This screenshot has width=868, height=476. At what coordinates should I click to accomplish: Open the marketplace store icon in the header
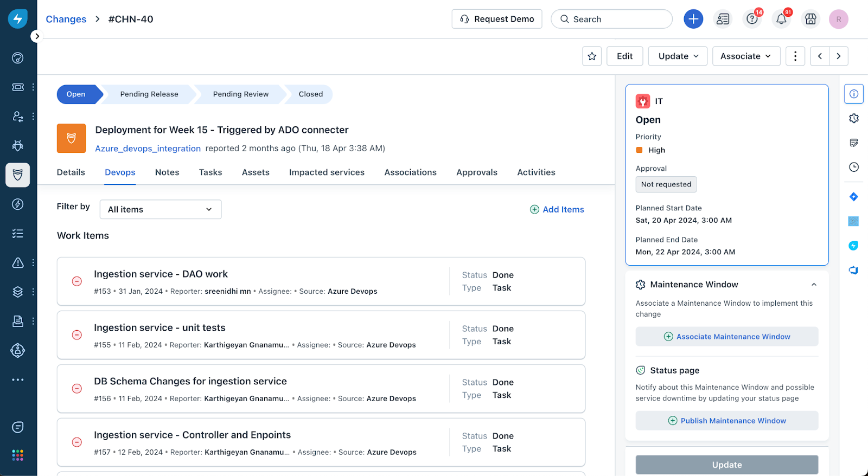tap(810, 19)
